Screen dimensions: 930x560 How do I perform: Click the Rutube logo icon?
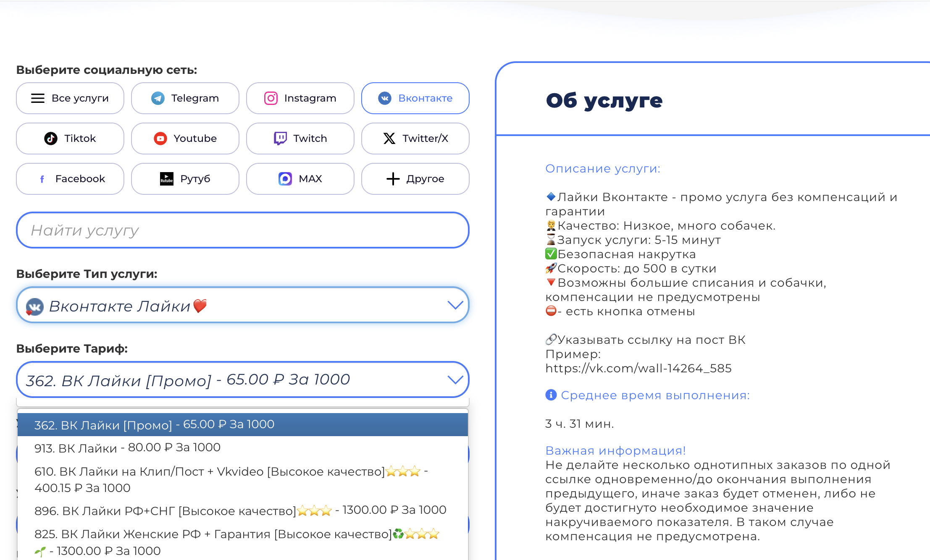coord(167,179)
